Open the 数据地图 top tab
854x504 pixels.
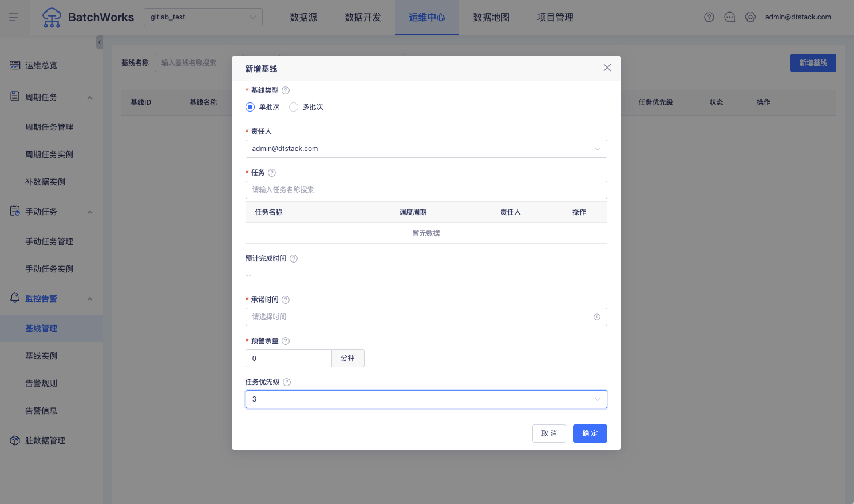(x=491, y=18)
